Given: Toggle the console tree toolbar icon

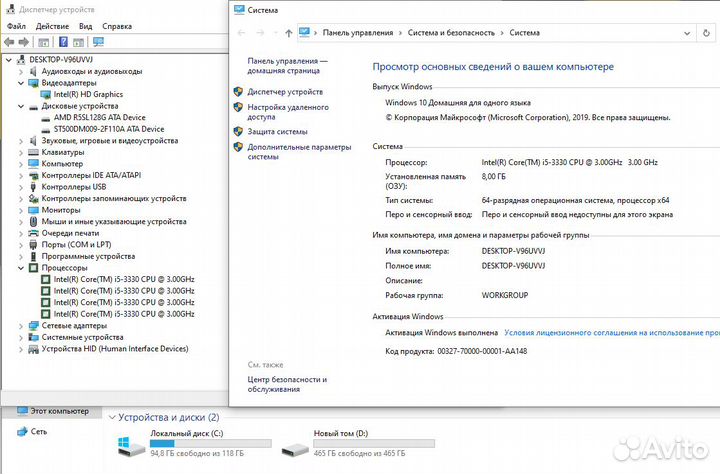Looking at the screenshot, I should pos(44,42).
